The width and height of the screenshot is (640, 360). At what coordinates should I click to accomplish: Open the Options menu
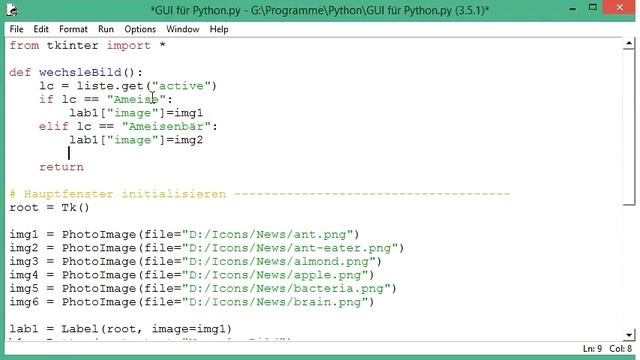point(140,29)
